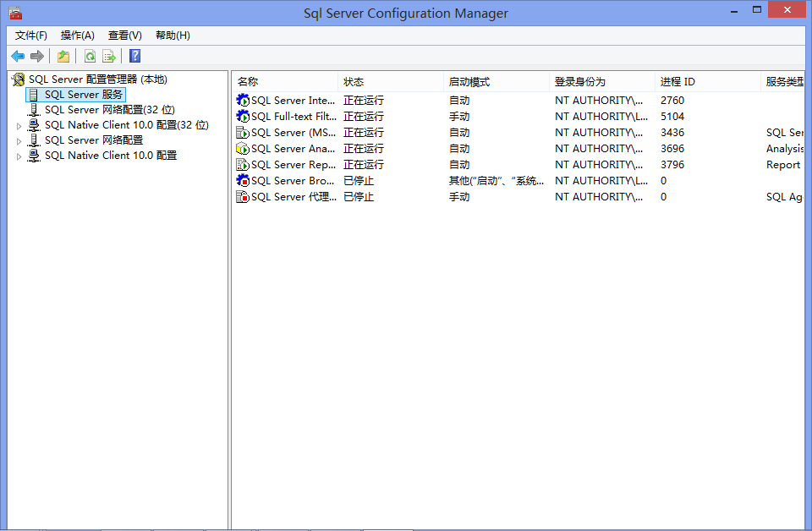Image resolution: width=812 pixels, height=531 pixels.
Task: Expand SQL Native Client 10.0 配置(32 位) node
Action: [19, 125]
